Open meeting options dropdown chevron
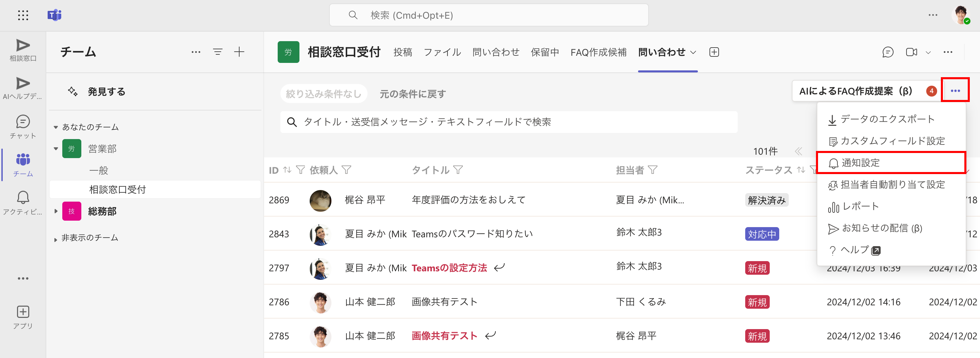Image resolution: width=980 pixels, height=358 pixels. pos(928,52)
